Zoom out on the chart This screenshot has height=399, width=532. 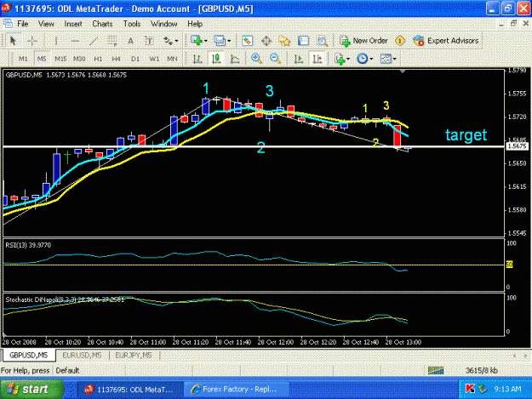[275, 59]
